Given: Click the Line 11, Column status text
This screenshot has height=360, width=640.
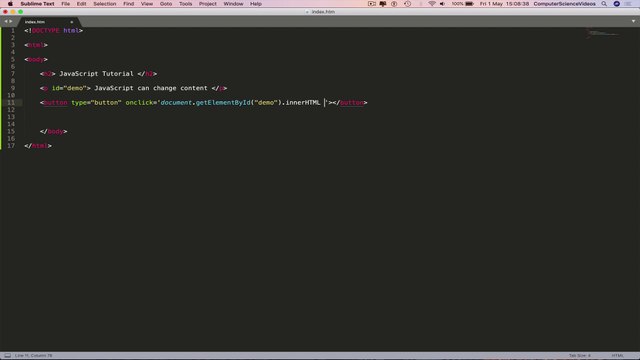Looking at the screenshot, I should point(33,356).
